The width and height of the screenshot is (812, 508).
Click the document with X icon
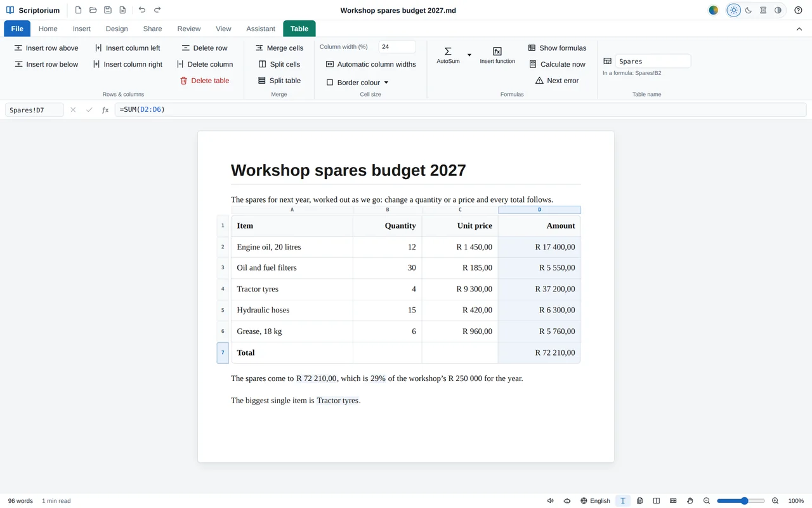coord(122,10)
